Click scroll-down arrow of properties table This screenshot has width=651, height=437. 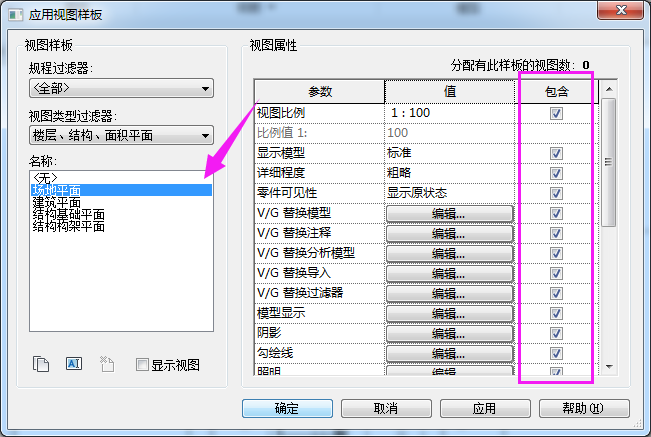click(x=609, y=368)
